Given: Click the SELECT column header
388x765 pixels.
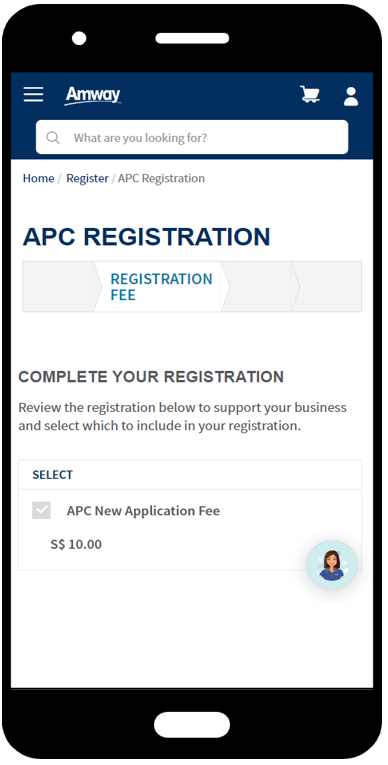Looking at the screenshot, I should (52, 475).
